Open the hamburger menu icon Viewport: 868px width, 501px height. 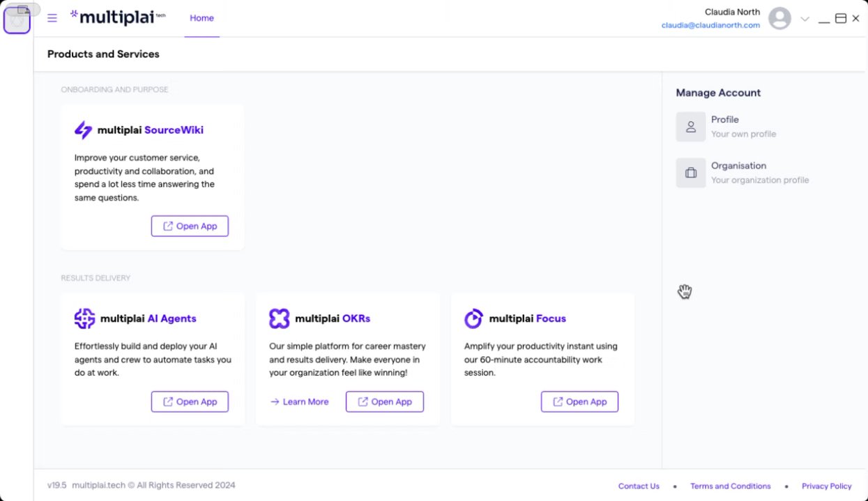[52, 18]
